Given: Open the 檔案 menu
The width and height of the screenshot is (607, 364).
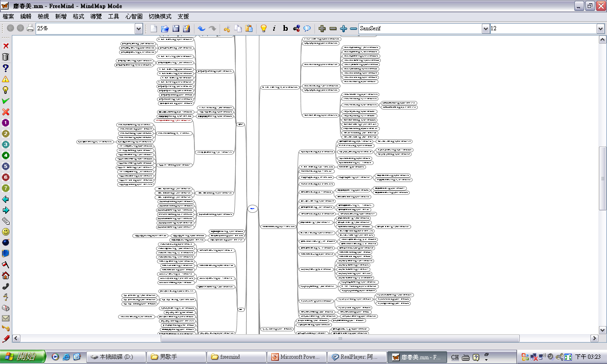Looking at the screenshot, I should click(x=9, y=16).
